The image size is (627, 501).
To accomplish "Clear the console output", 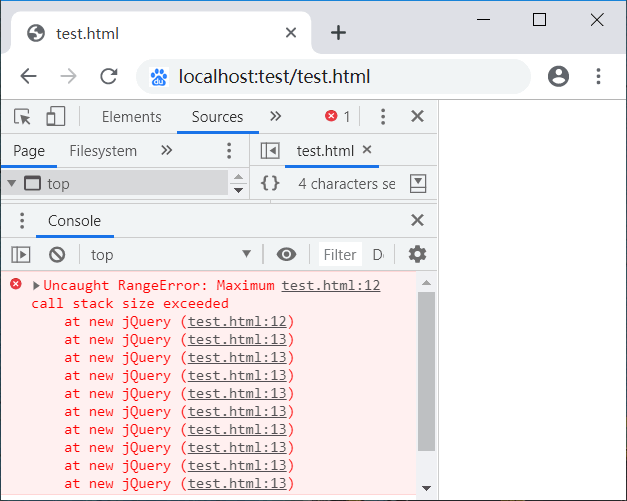I will 57,254.
